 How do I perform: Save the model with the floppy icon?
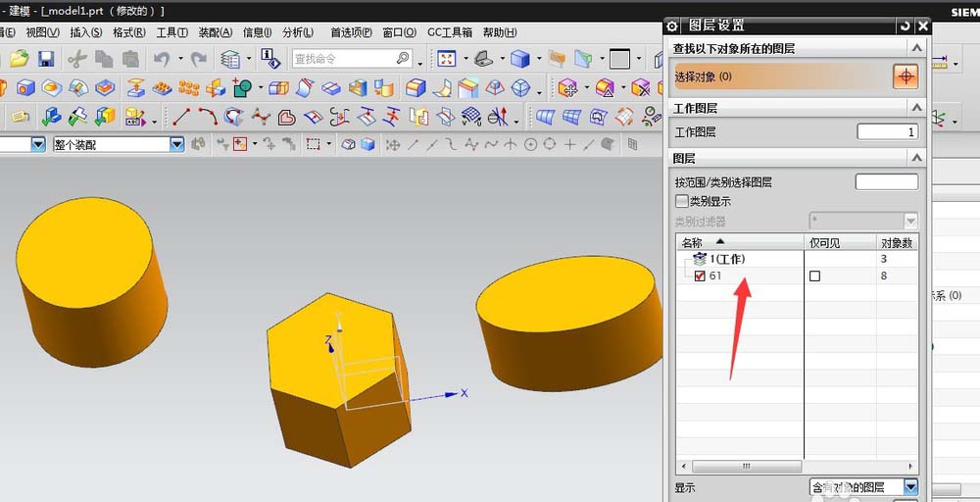(46, 59)
